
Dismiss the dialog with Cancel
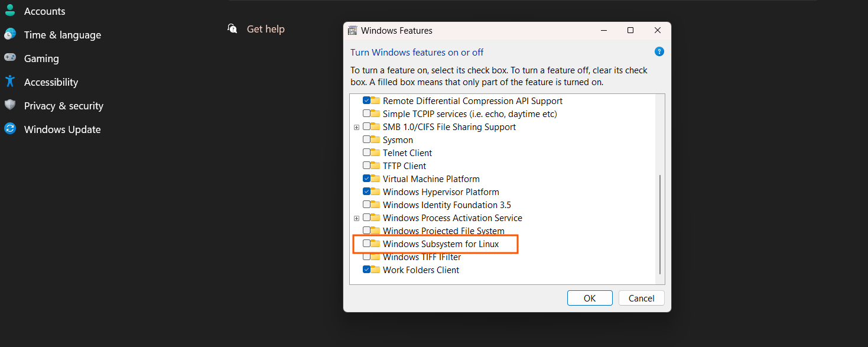[x=641, y=297]
